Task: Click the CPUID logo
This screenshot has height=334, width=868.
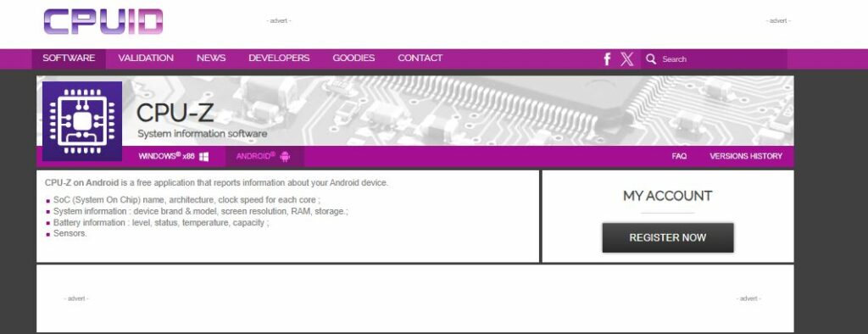Action: [x=103, y=22]
